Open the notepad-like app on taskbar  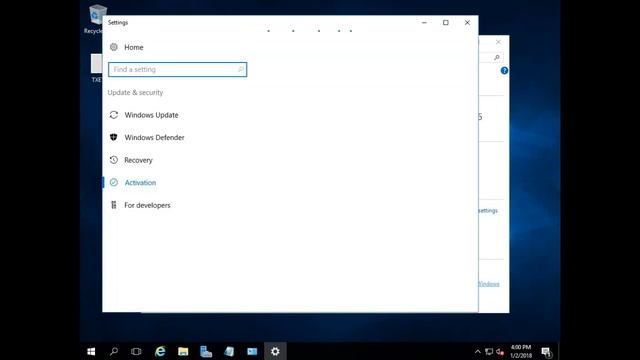coord(229,351)
